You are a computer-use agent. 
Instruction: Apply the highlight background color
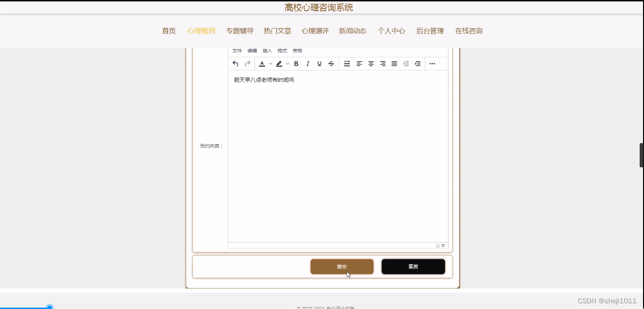(279, 64)
